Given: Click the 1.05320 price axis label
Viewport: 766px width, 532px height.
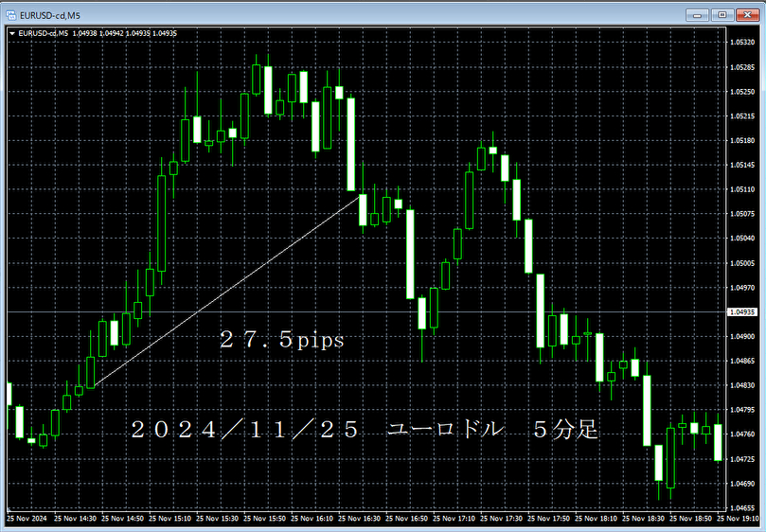Looking at the screenshot, I should point(743,44).
